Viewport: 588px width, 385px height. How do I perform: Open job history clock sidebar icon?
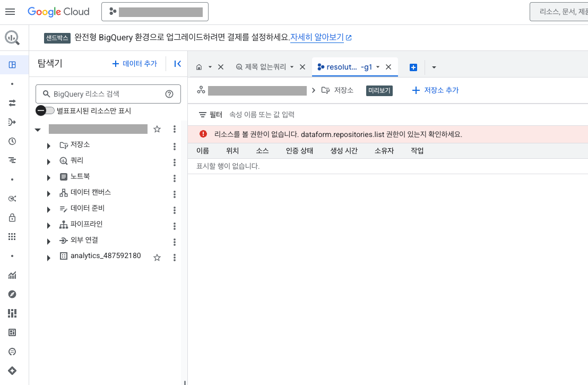(x=12, y=141)
